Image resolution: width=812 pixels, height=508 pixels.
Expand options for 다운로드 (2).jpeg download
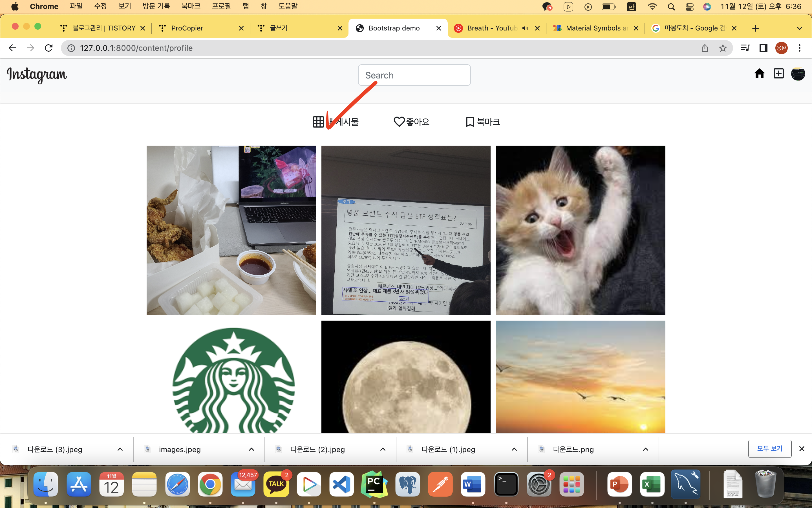click(x=383, y=449)
